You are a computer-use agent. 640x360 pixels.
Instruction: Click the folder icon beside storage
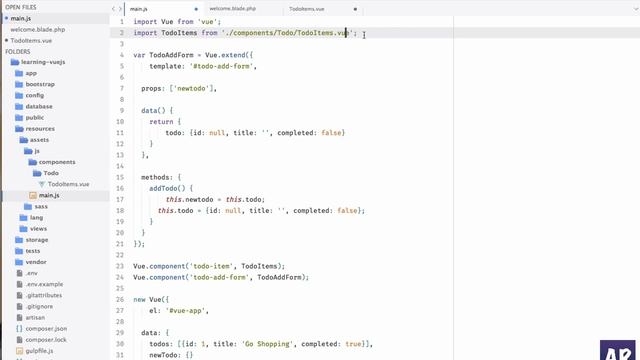[x=19, y=240]
